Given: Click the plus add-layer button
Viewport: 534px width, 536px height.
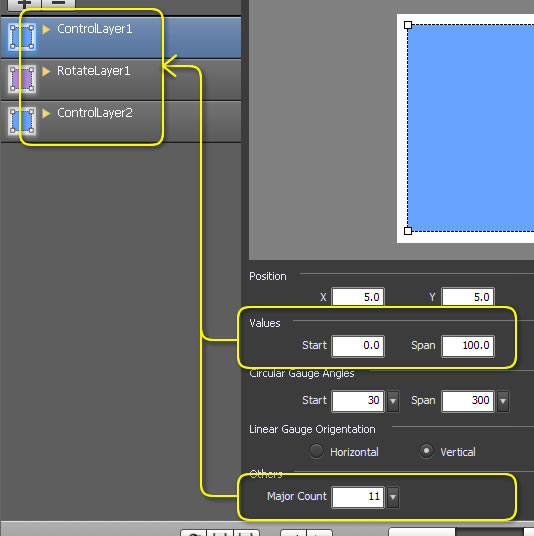Looking at the screenshot, I should (x=24, y=4).
